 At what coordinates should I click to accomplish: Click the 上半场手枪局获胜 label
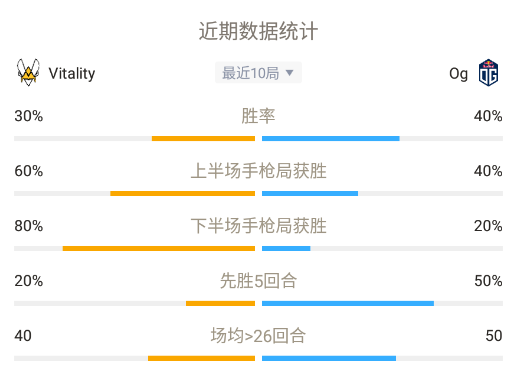[x=258, y=171]
